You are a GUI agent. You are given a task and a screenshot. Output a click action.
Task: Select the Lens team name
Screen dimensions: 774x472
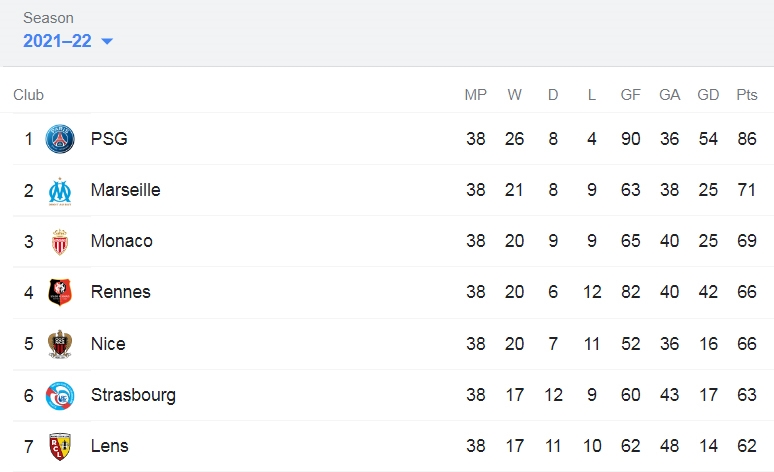pyautogui.click(x=110, y=446)
